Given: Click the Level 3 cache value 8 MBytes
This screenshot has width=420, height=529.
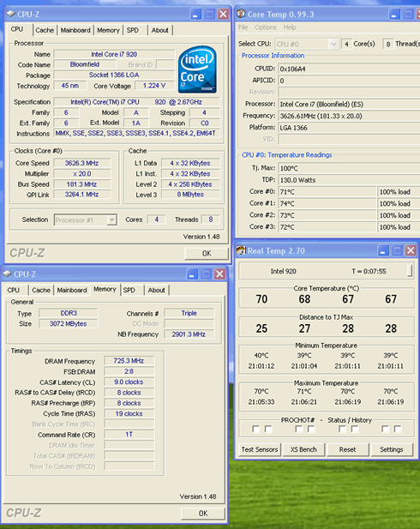Looking at the screenshot, I should (190, 195).
